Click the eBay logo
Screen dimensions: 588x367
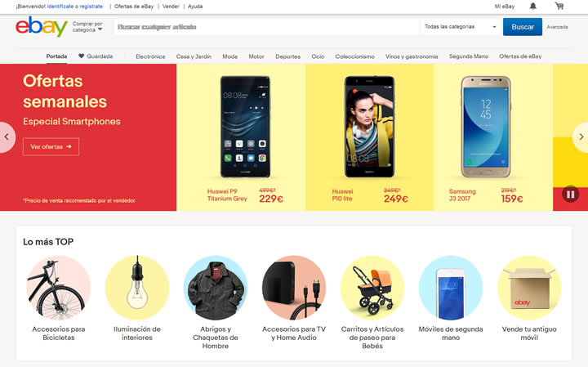pyautogui.click(x=42, y=26)
